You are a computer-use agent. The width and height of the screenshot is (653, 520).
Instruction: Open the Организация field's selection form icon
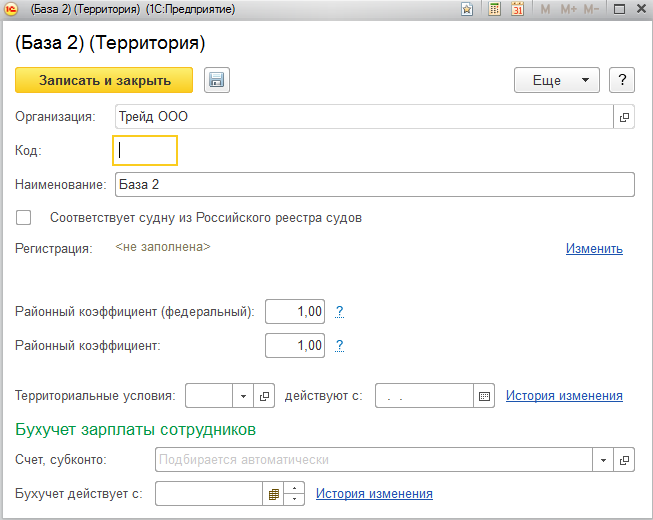click(624, 117)
